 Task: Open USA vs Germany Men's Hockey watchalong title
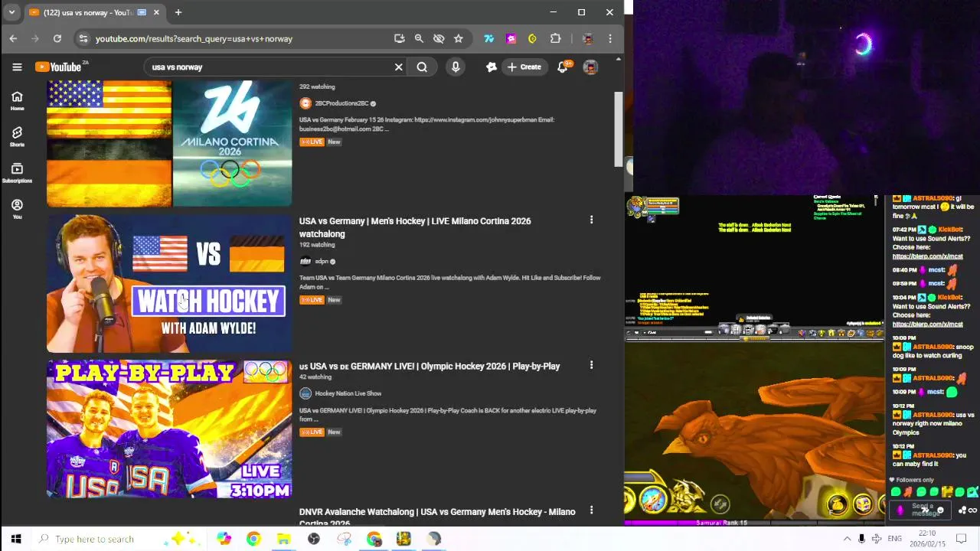tap(414, 227)
